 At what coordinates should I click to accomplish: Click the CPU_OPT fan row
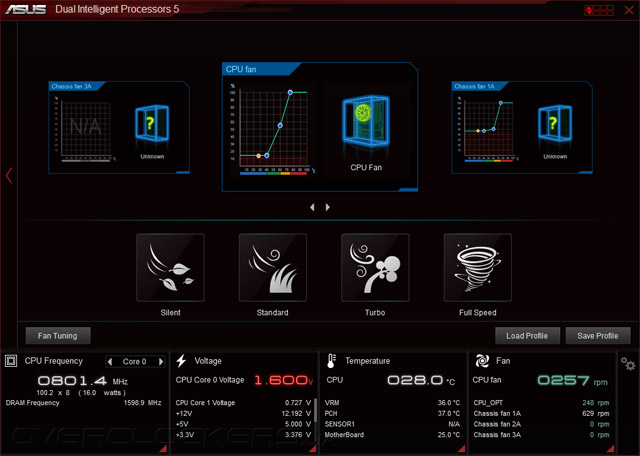(541, 403)
